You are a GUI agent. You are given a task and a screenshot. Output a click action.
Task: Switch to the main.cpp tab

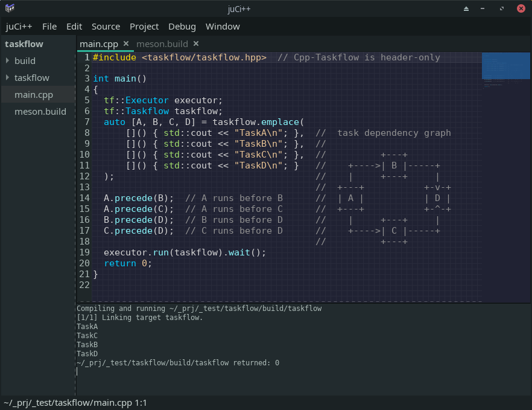tap(99, 44)
